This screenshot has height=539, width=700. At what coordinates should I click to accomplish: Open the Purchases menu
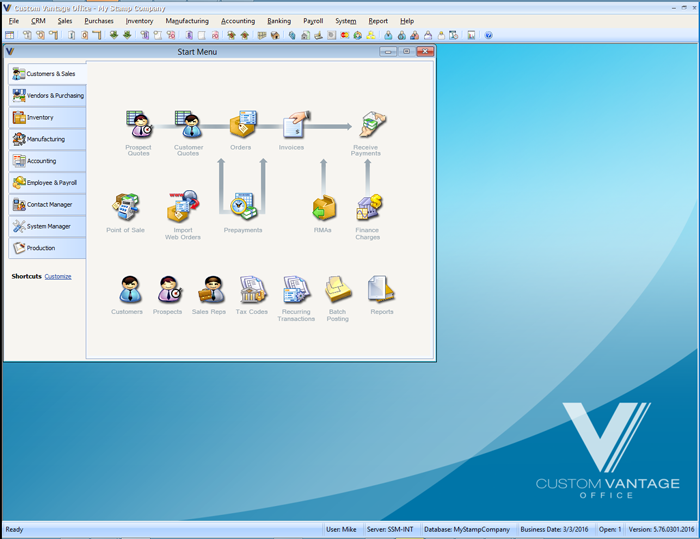(x=99, y=21)
